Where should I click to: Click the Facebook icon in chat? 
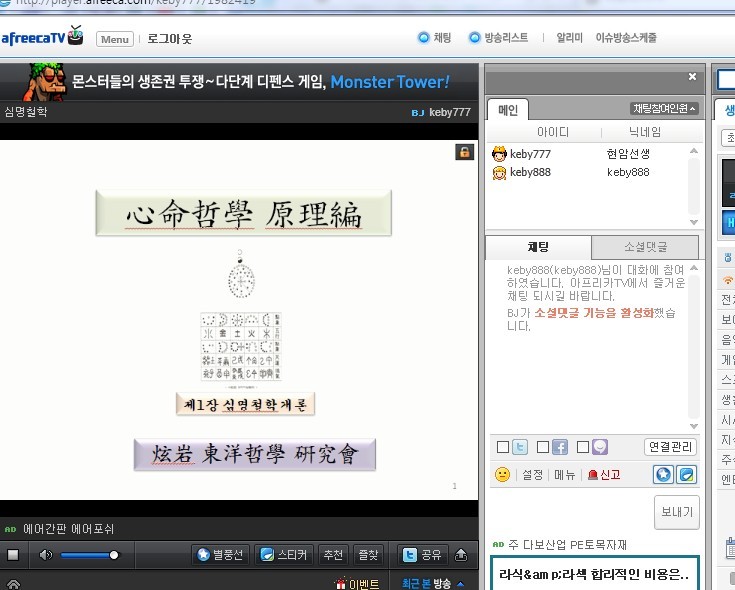(560, 447)
